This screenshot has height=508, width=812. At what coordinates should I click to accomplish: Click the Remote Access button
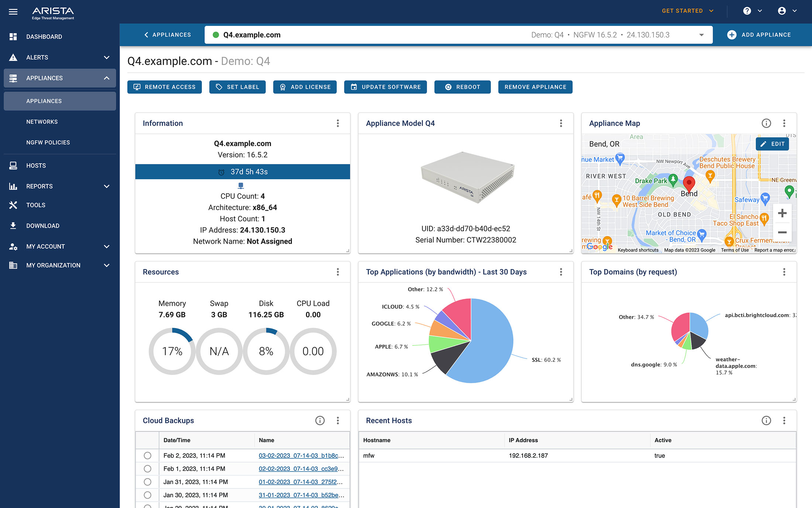[x=165, y=87]
